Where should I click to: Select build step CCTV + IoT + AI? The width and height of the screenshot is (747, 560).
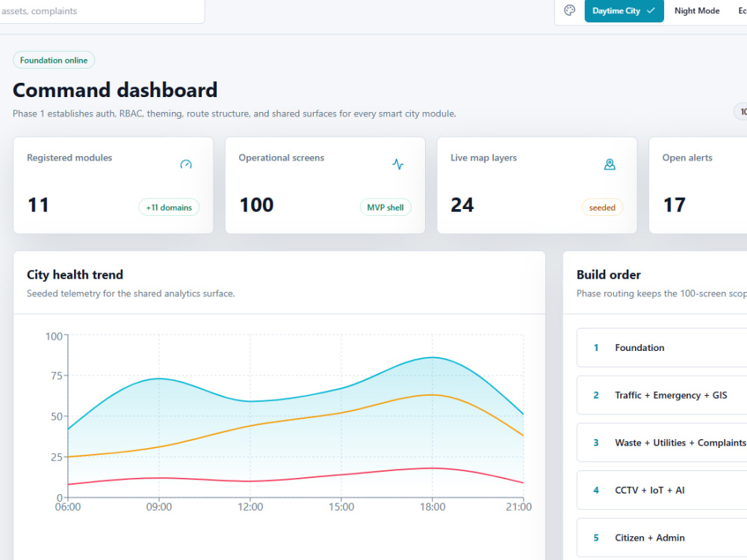click(x=662, y=490)
